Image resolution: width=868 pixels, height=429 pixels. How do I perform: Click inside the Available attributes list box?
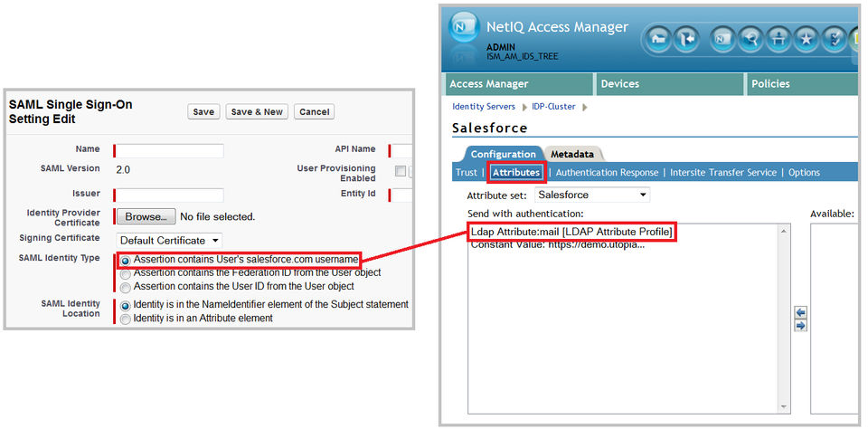click(x=835, y=319)
